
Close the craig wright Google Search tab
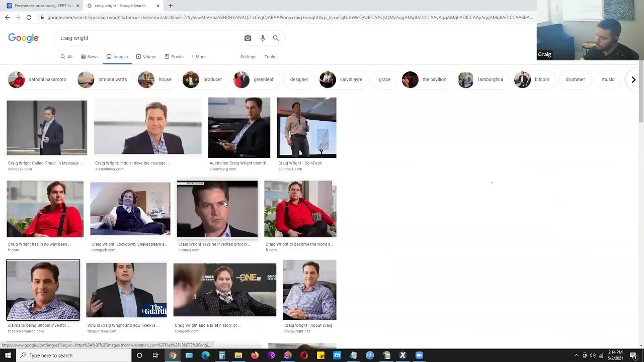point(158,6)
